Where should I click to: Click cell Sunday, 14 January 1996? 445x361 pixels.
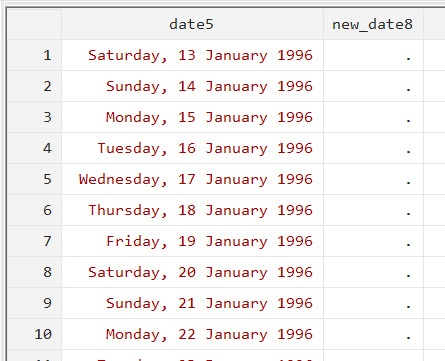[x=192, y=86]
